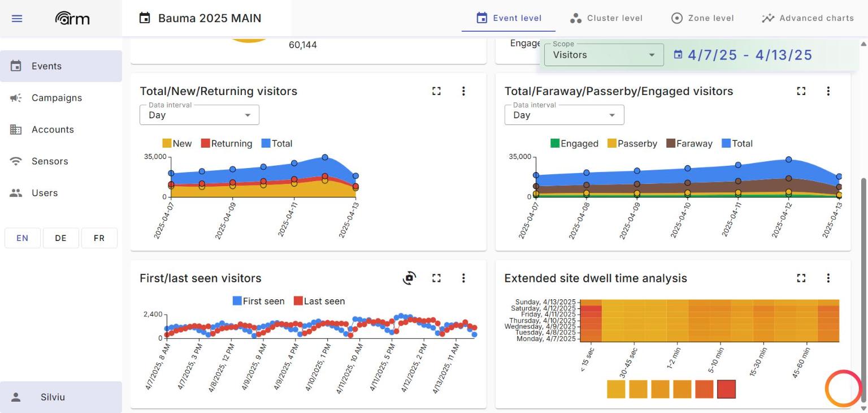Click the Campaigns megaphone icon

(x=16, y=98)
